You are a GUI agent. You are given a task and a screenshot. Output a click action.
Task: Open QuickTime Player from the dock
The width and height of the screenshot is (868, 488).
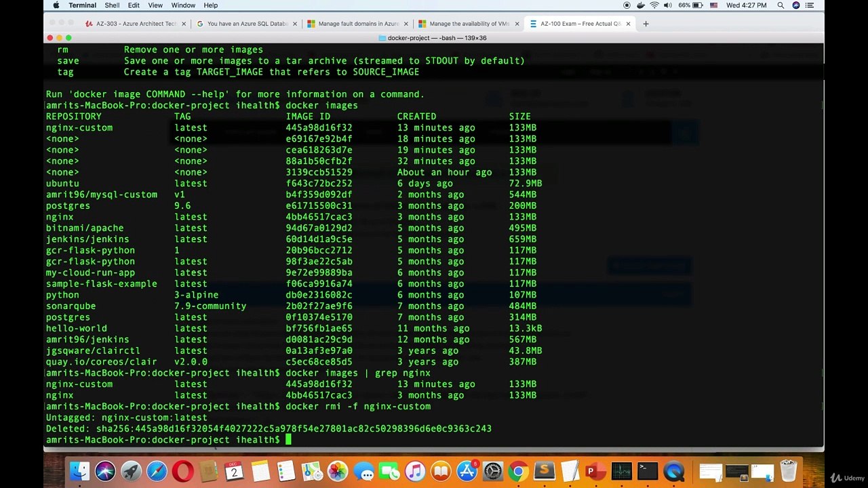(x=673, y=471)
